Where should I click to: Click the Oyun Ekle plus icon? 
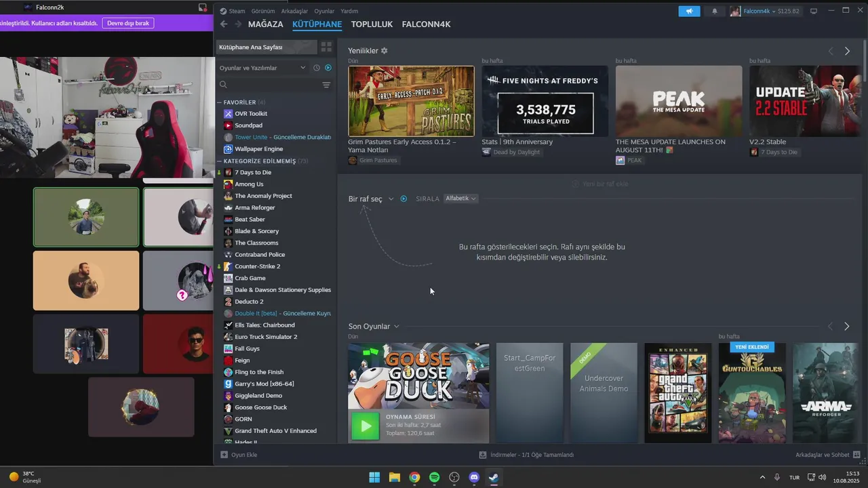tap(224, 455)
